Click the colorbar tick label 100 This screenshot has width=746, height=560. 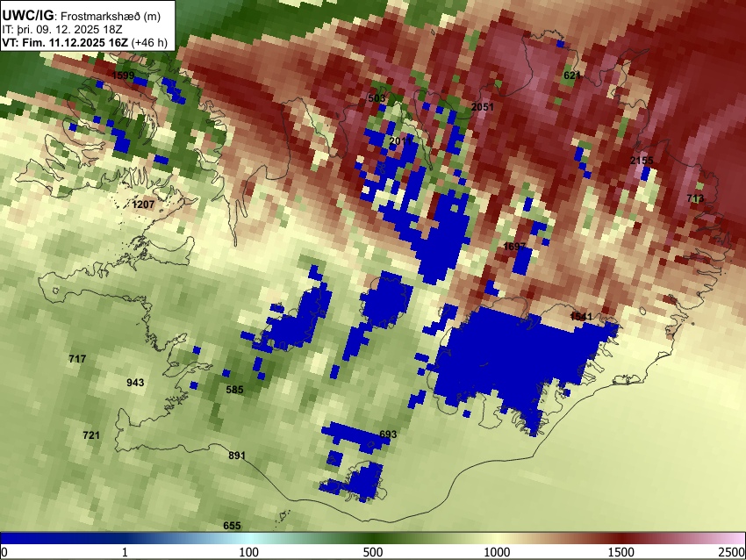249,552
